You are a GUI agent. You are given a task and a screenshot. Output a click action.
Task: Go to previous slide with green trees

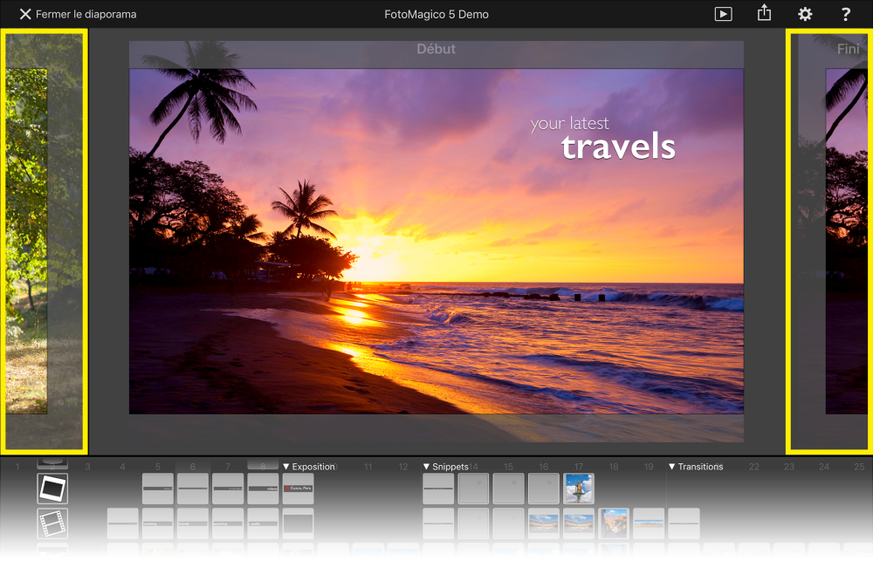click(x=44, y=242)
